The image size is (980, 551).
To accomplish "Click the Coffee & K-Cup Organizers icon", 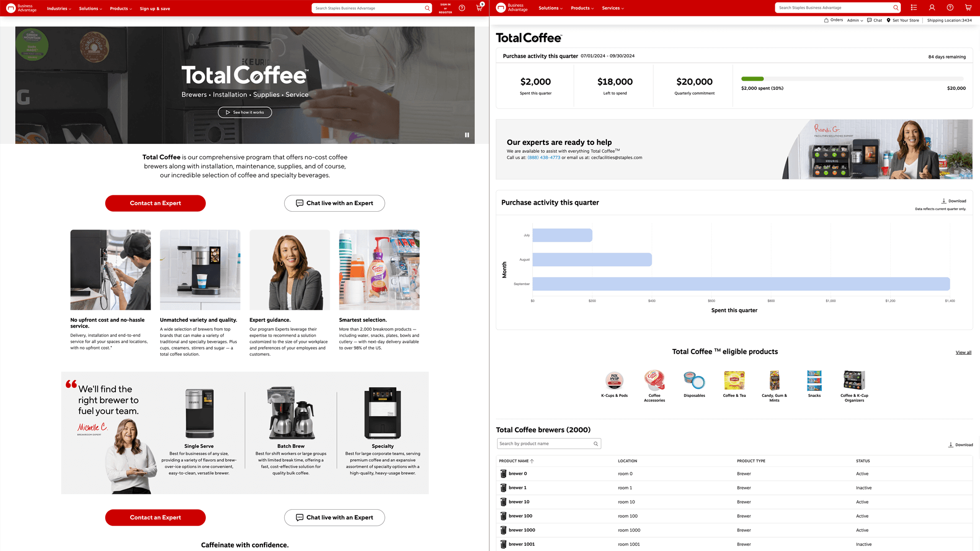I will pyautogui.click(x=854, y=381).
